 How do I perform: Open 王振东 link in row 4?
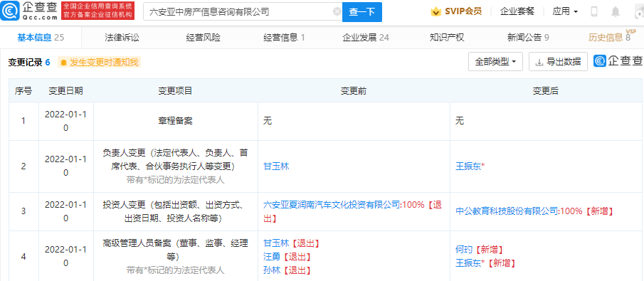point(469,263)
